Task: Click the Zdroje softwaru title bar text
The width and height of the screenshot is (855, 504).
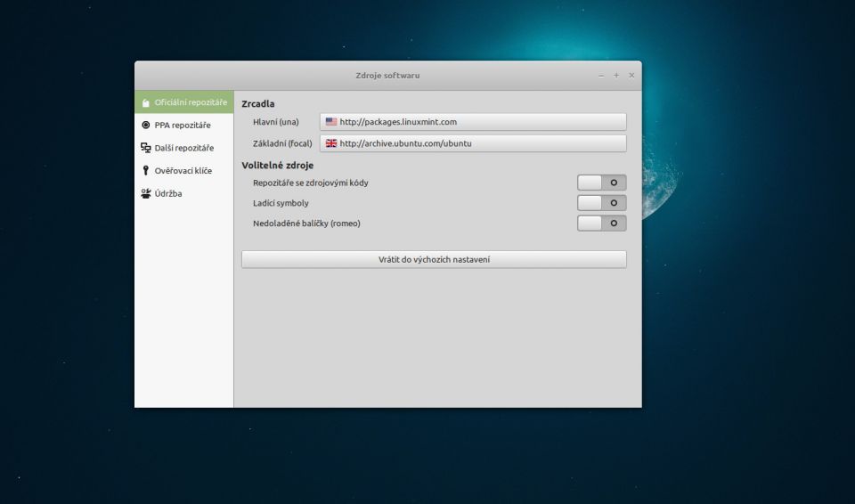Action: point(387,76)
